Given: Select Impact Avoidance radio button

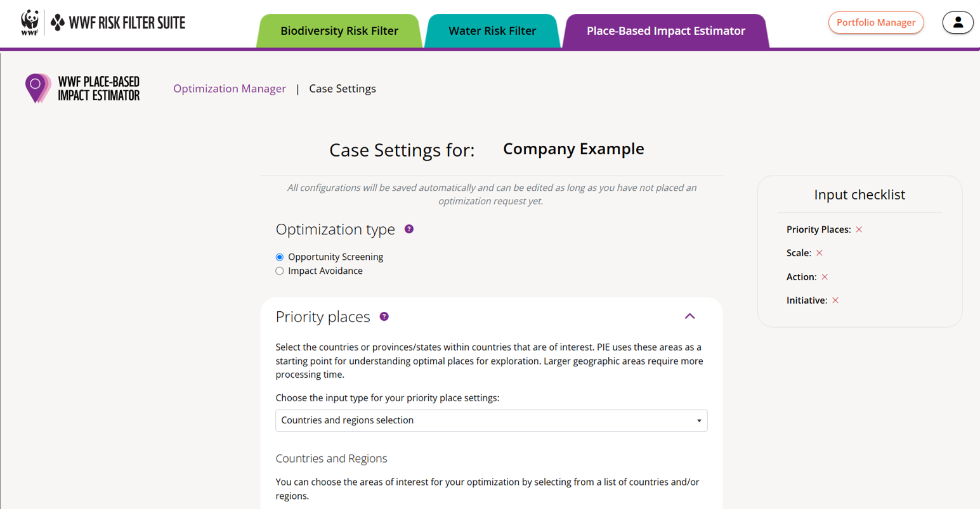Looking at the screenshot, I should click(280, 271).
